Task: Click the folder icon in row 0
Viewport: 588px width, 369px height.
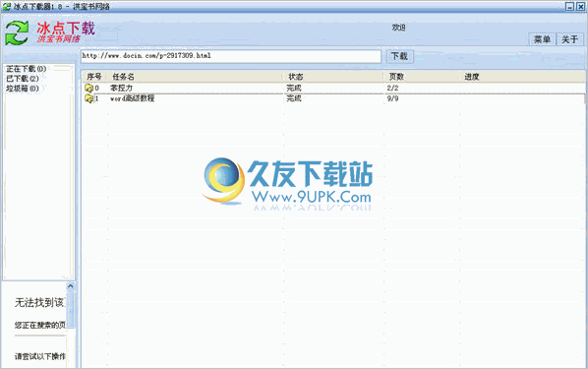Action: coord(88,89)
